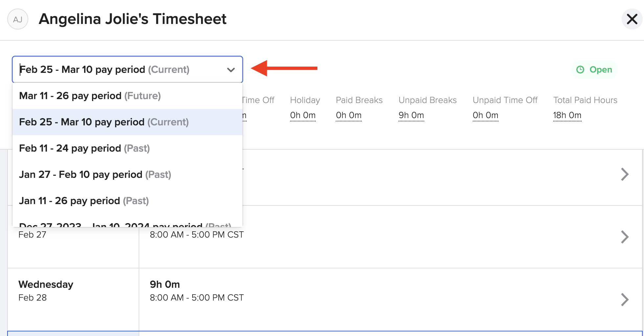Click the row arrow next to Feb 28 shift
The image size is (644, 336).
tap(625, 299)
